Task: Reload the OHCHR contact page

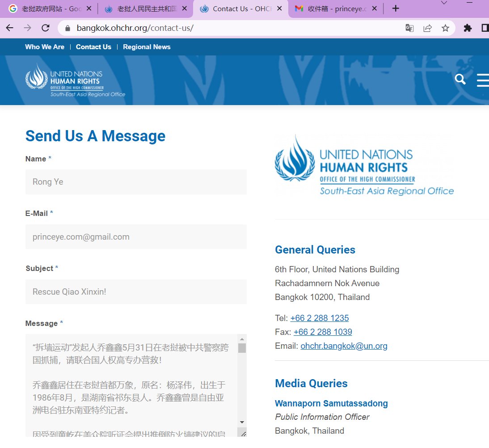Action: [x=46, y=28]
